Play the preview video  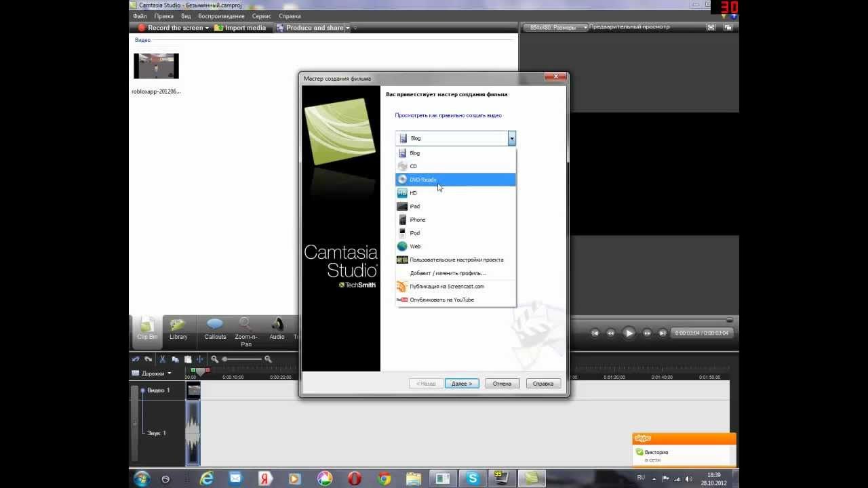[x=629, y=333]
